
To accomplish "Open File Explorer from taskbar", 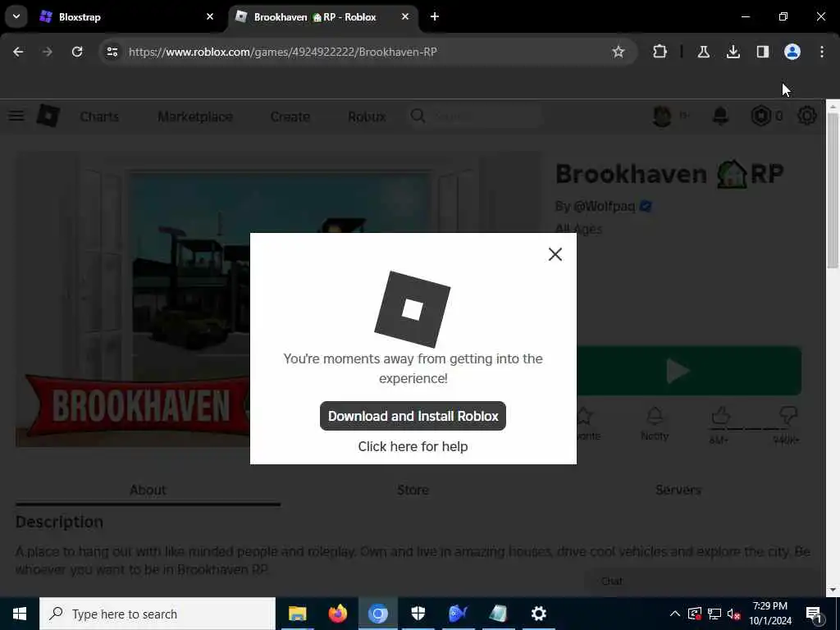I will (297, 614).
